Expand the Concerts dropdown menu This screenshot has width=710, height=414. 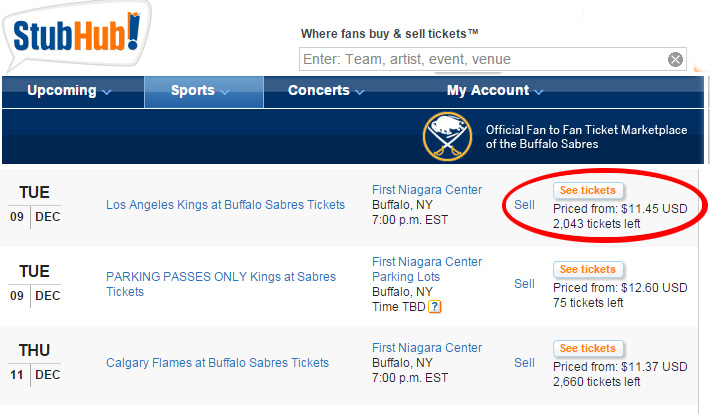click(x=326, y=91)
